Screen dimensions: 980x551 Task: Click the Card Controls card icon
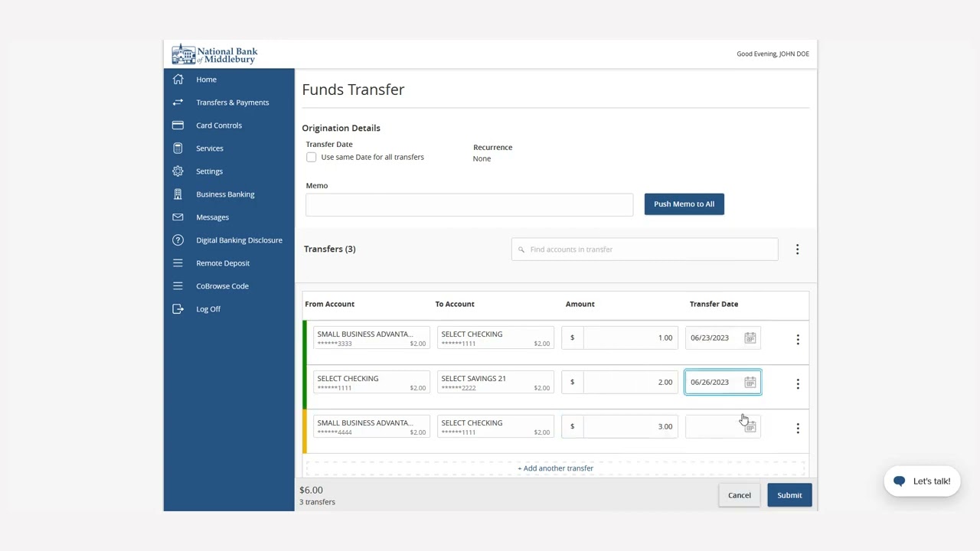178,126
